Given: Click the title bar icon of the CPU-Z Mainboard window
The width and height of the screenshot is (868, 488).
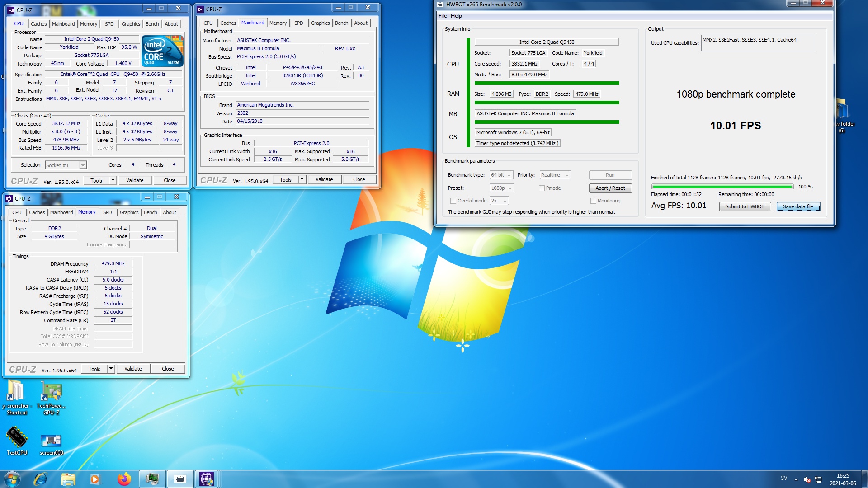Looking at the screenshot, I should [x=200, y=9].
